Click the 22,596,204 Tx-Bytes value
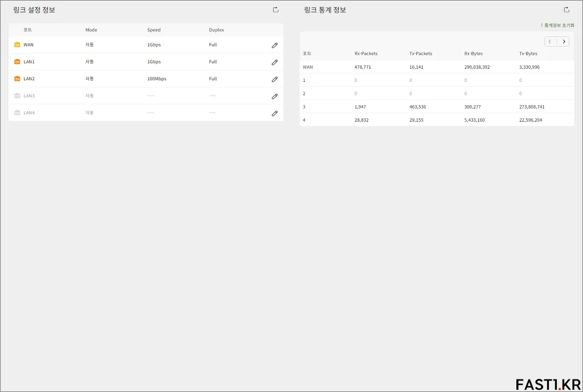 tap(531, 120)
